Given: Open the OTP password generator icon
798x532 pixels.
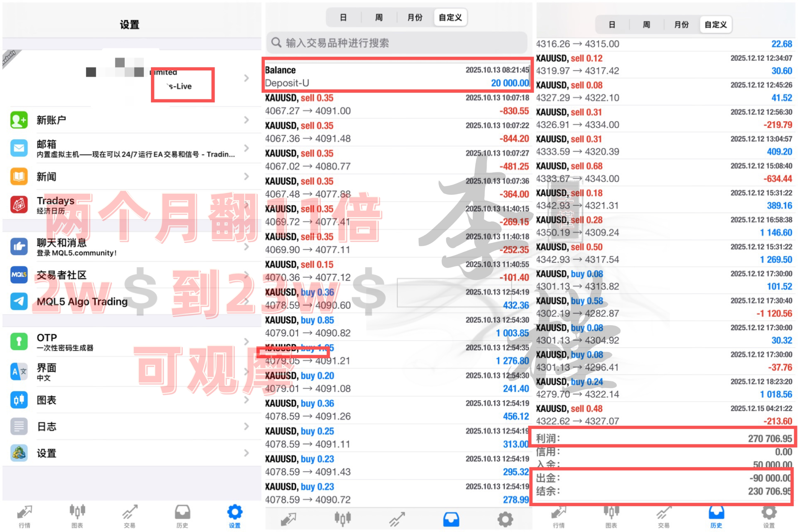Looking at the screenshot, I should click(19, 342).
